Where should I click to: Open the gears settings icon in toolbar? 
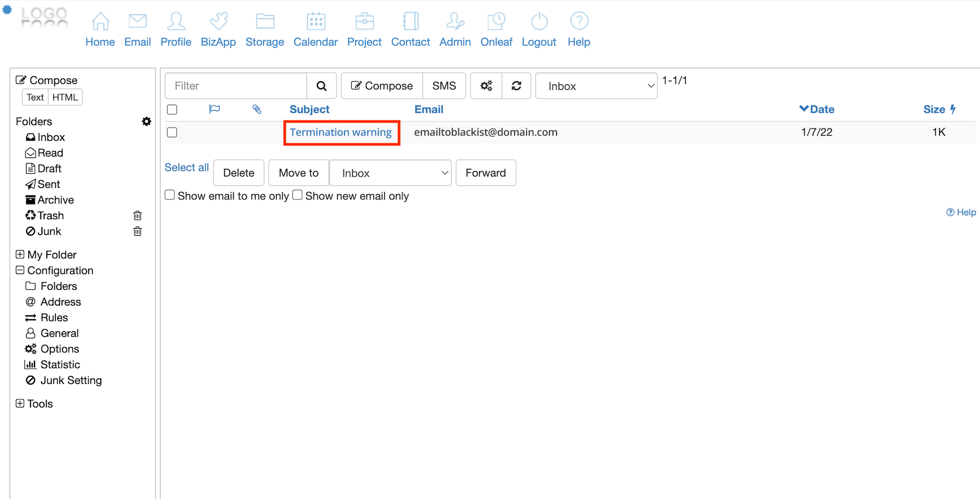tap(486, 86)
